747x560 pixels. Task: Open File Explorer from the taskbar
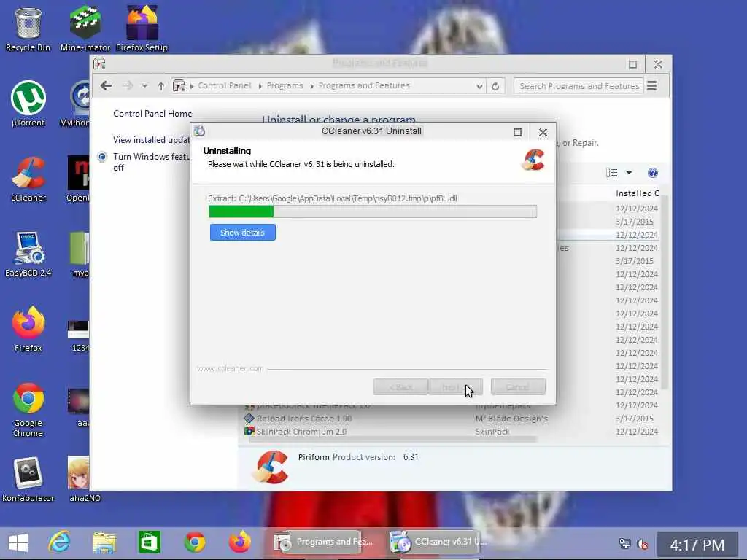104,542
